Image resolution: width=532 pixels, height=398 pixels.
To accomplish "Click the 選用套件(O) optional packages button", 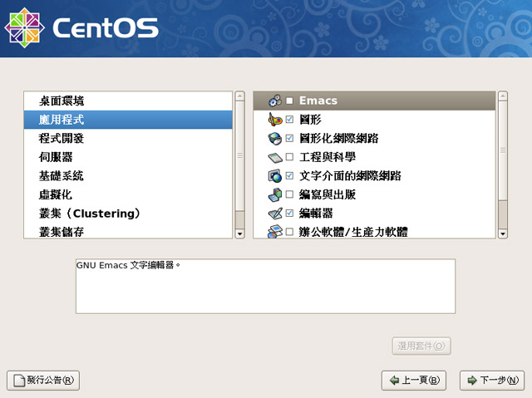I will coord(421,346).
